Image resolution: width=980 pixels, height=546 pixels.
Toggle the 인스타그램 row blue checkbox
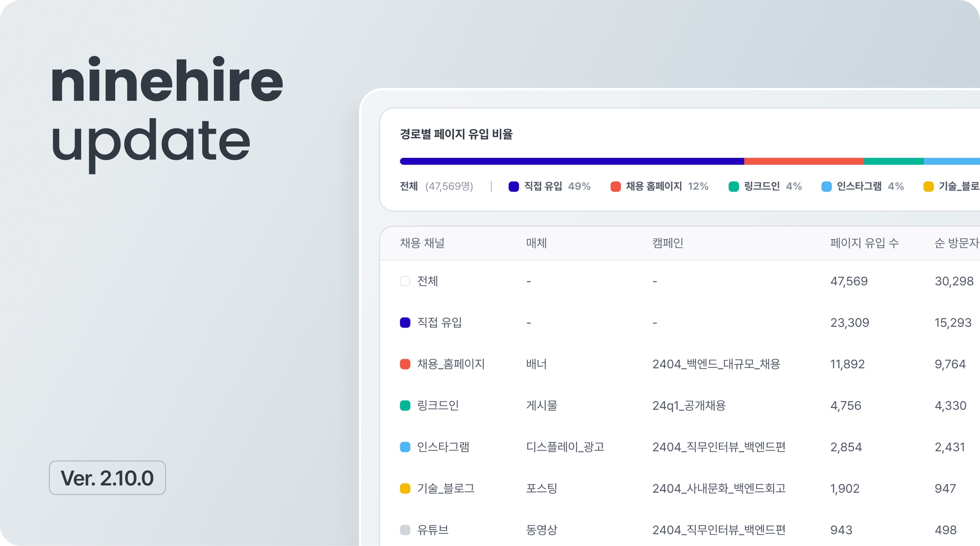click(405, 447)
